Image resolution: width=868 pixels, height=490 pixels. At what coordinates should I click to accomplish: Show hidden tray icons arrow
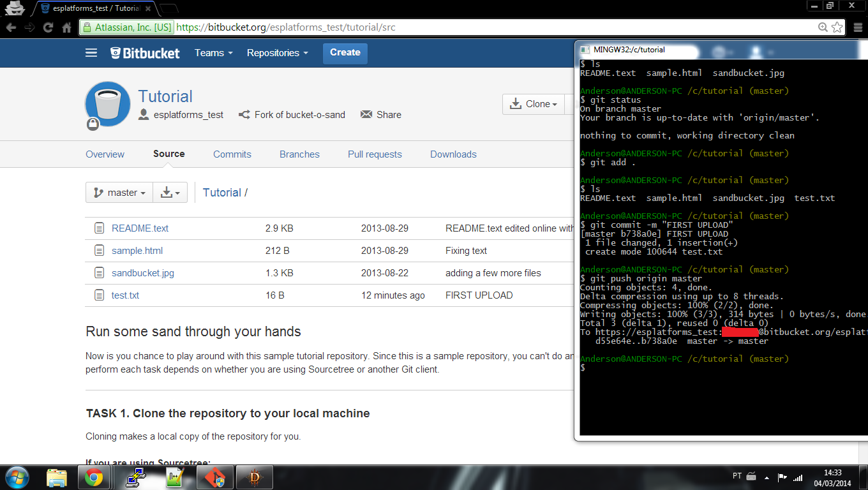pyautogui.click(x=767, y=477)
